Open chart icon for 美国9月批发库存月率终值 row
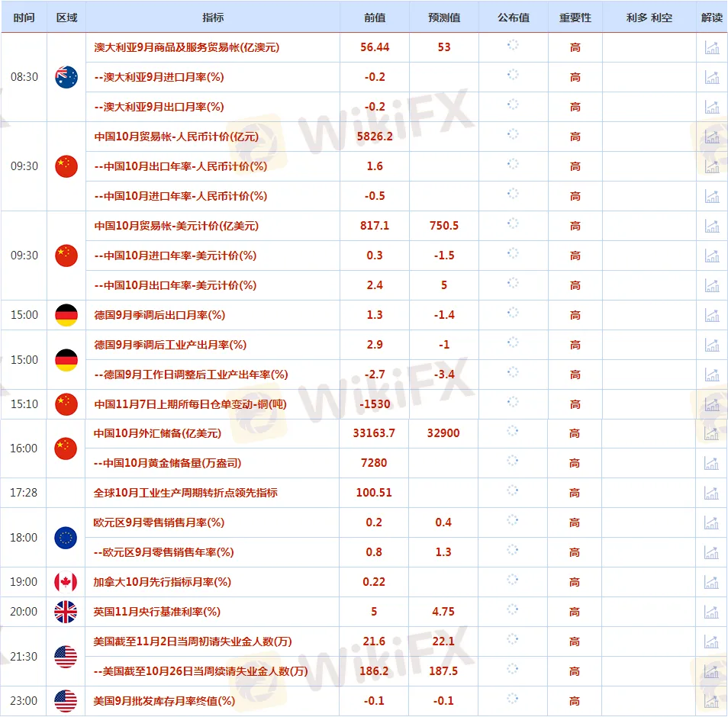 coord(711,701)
